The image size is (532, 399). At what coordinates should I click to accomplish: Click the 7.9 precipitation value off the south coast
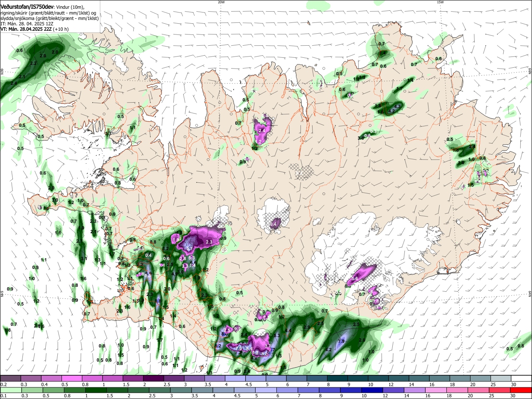pos(341,341)
